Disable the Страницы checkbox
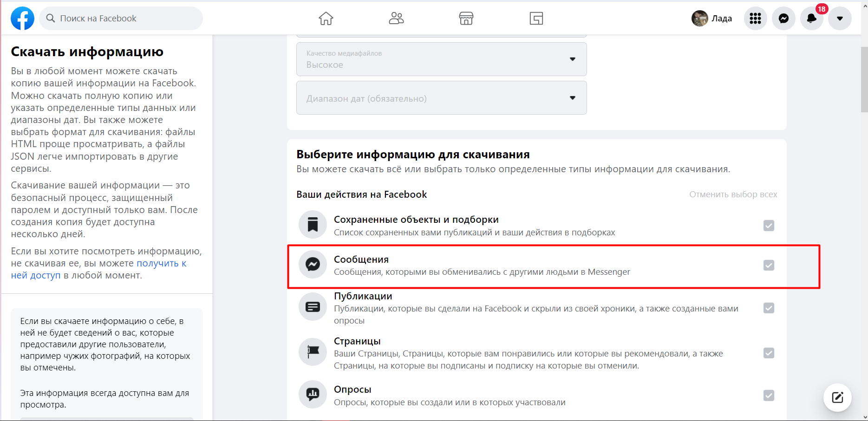868x421 pixels. click(769, 353)
